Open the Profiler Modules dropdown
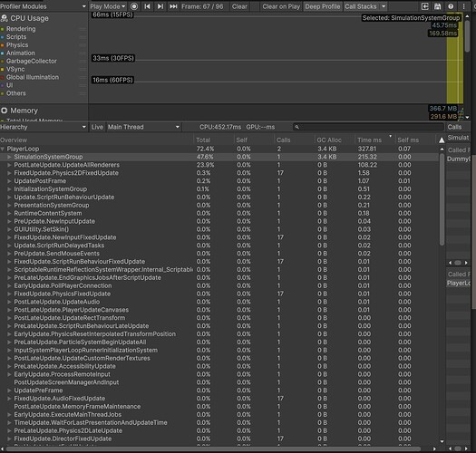The image size is (476, 453). [x=44, y=6]
